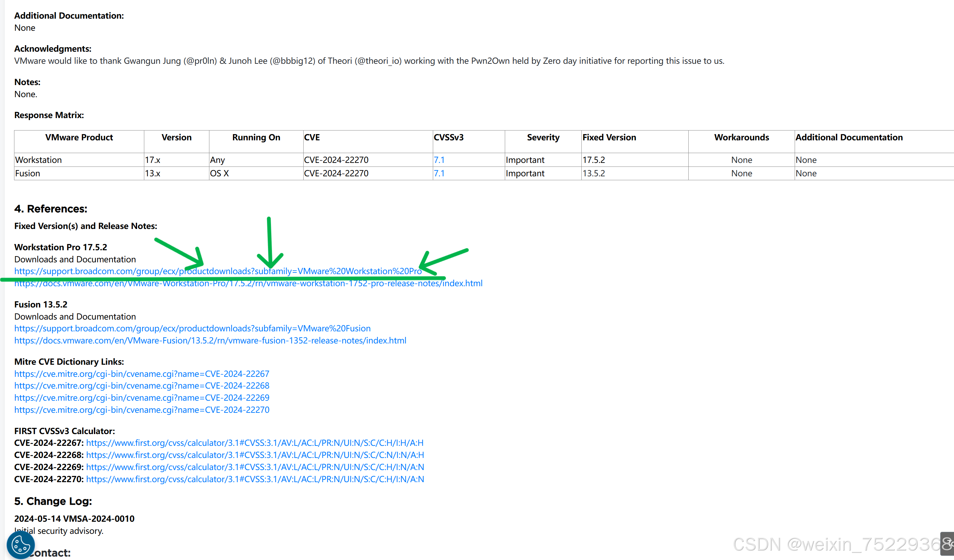
Task: Open Mitre link for CVE-2024-22269
Action: tap(142, 398)
